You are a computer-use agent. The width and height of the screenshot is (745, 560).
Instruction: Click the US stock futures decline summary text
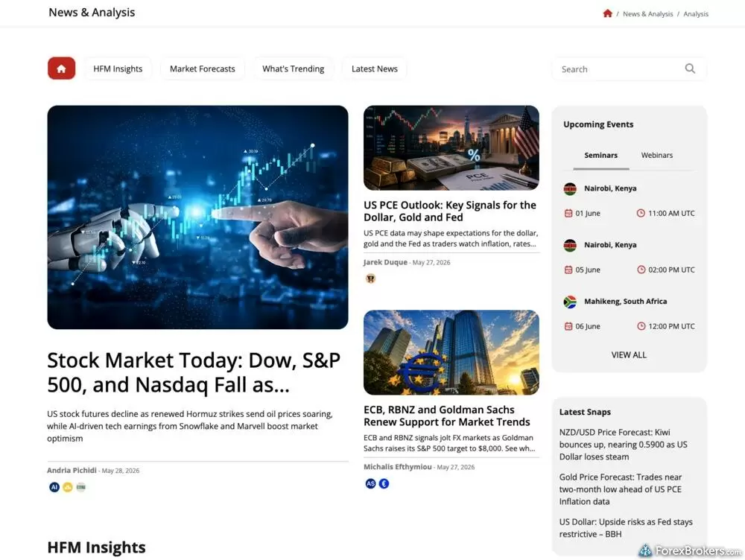(x=189, y=426)
